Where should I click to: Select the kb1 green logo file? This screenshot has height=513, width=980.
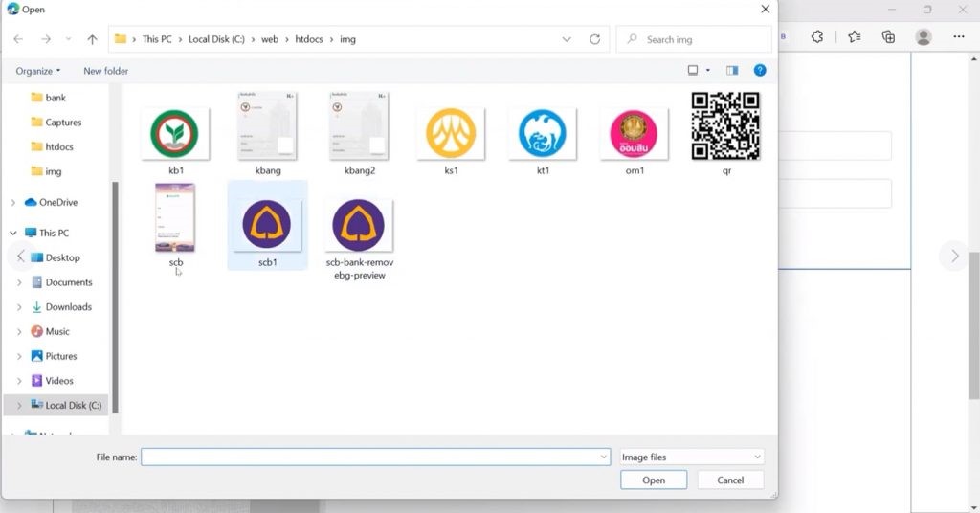[175, 140]
